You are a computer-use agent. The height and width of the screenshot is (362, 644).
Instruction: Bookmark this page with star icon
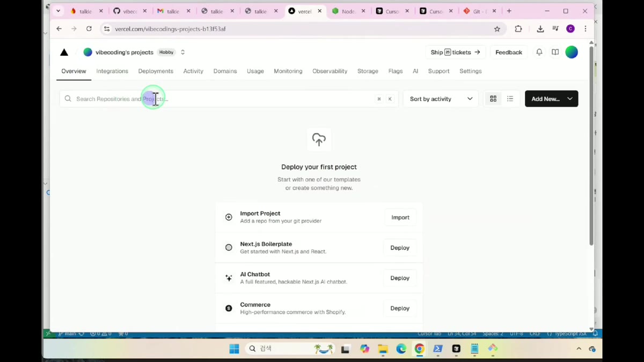(x=497, y=29)
